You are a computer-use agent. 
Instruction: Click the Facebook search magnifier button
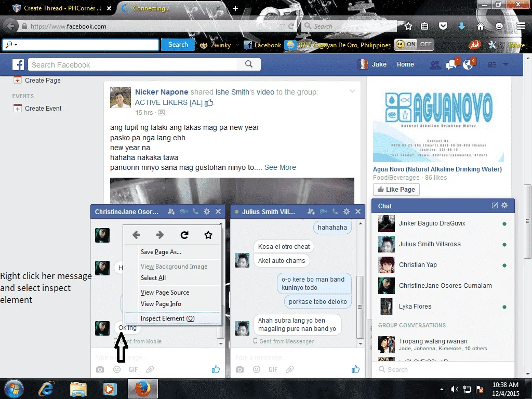click(x=249, y=64)
